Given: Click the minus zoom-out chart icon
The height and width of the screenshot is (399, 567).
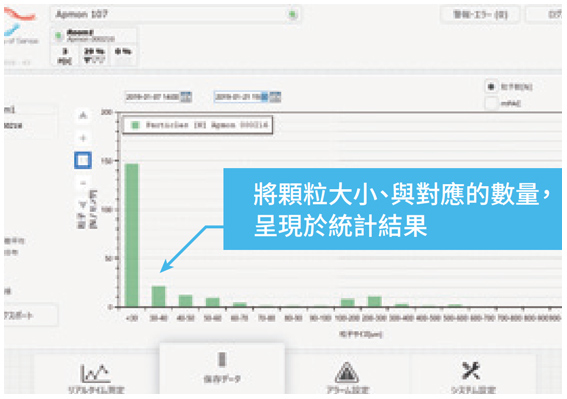Looking at the screenshot, I should click(x=83, y=183).
